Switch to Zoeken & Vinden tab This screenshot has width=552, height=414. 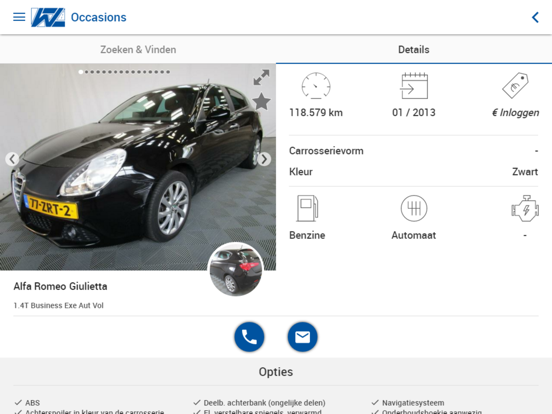click(x=138, y=50)
